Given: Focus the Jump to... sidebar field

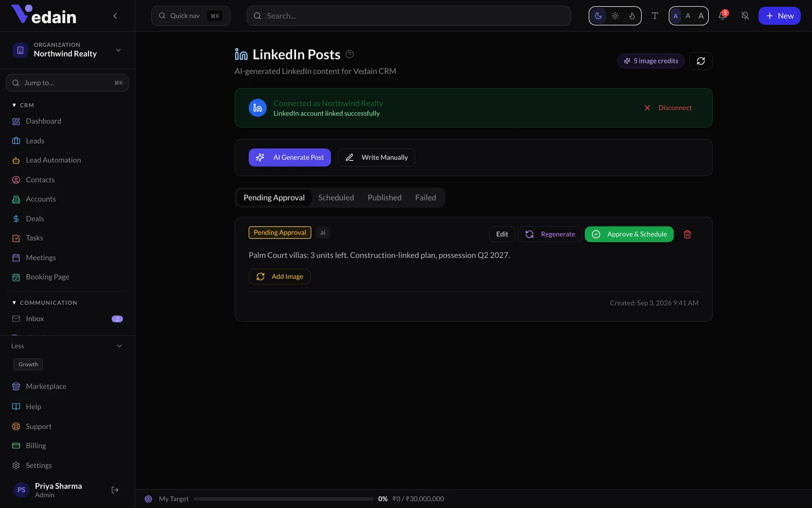Looking at the screenshot, I should 67,83.
